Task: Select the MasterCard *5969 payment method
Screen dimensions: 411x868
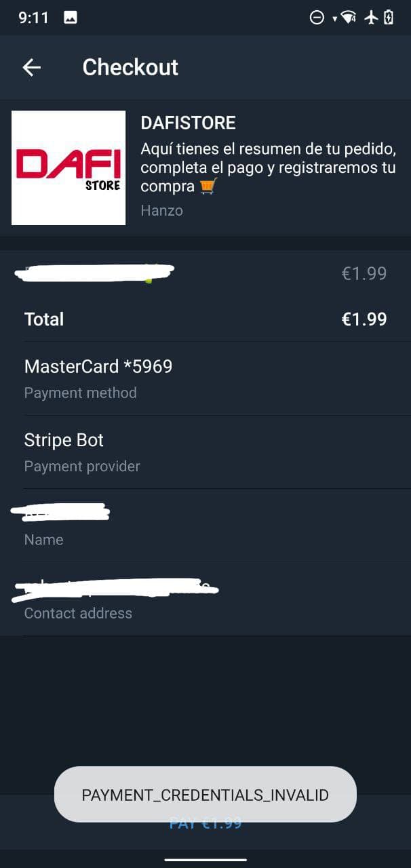Action: [x=206, y=378]
